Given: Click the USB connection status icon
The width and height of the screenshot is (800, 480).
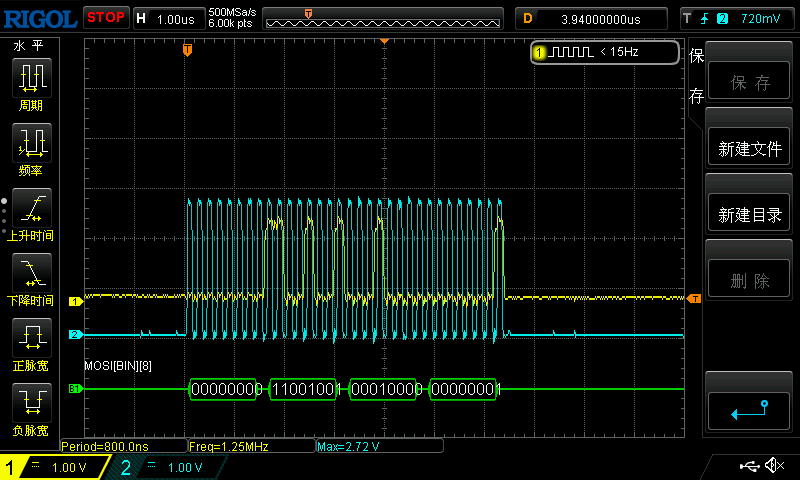Looking at the screenshot, I should pyautogui.click(x=749, y=466).
